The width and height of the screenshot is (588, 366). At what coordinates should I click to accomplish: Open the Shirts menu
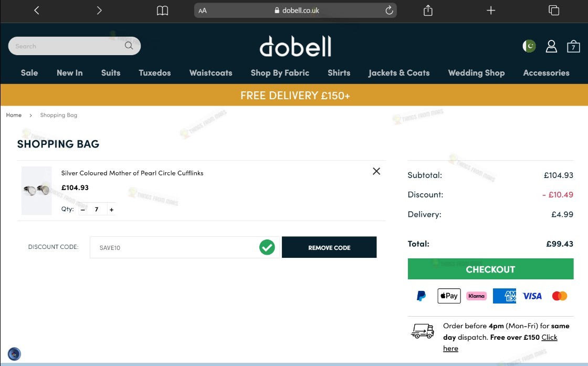[x=339, y=73]
